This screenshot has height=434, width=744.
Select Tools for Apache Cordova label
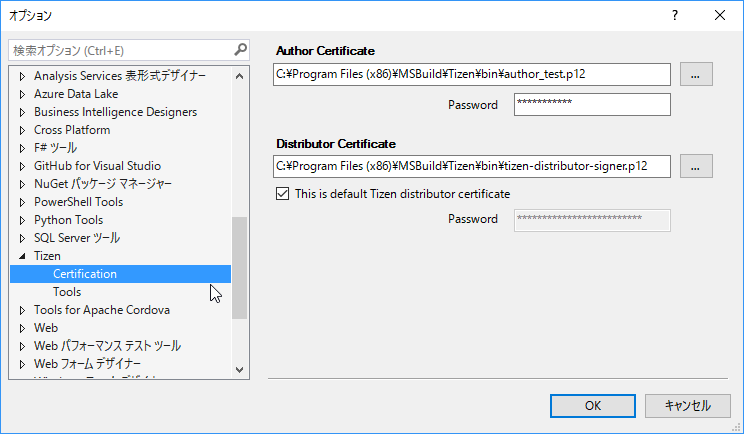pyautogui.click(x=102, y=310)
